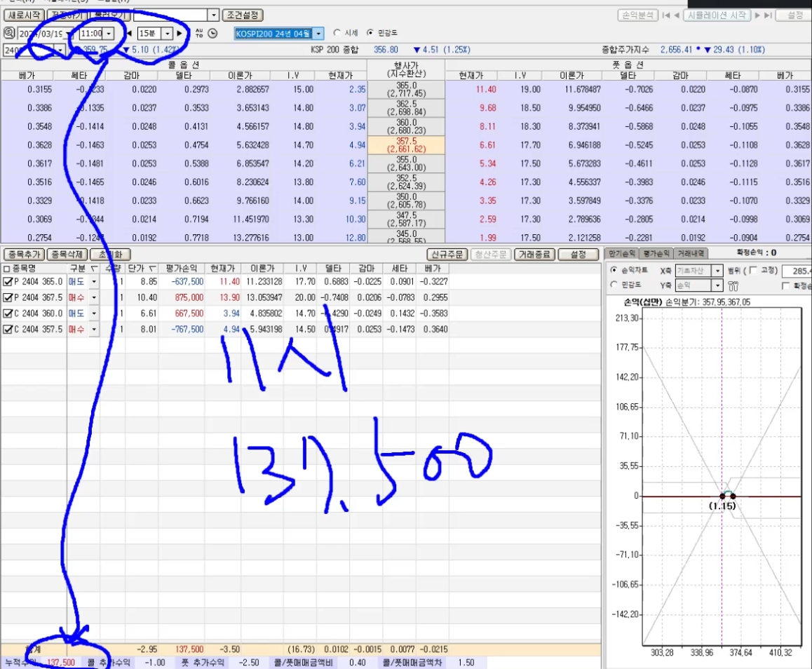Switch to the 거래내역 tab
Screen dimensions: 812x669
[691, 253]
